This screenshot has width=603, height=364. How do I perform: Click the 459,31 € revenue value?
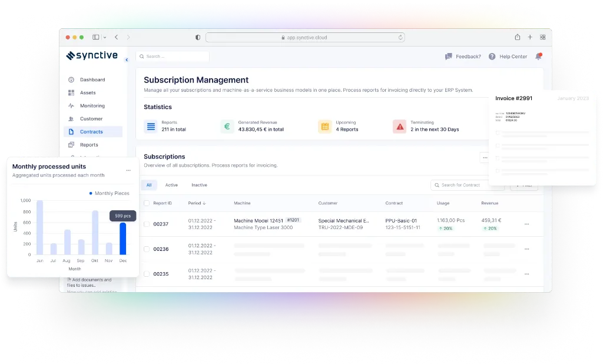click(x=491, y=220)
